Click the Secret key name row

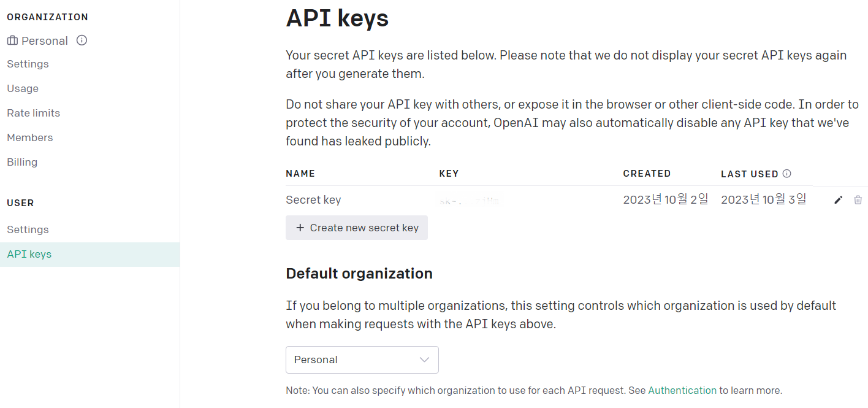tap(313, 200)
